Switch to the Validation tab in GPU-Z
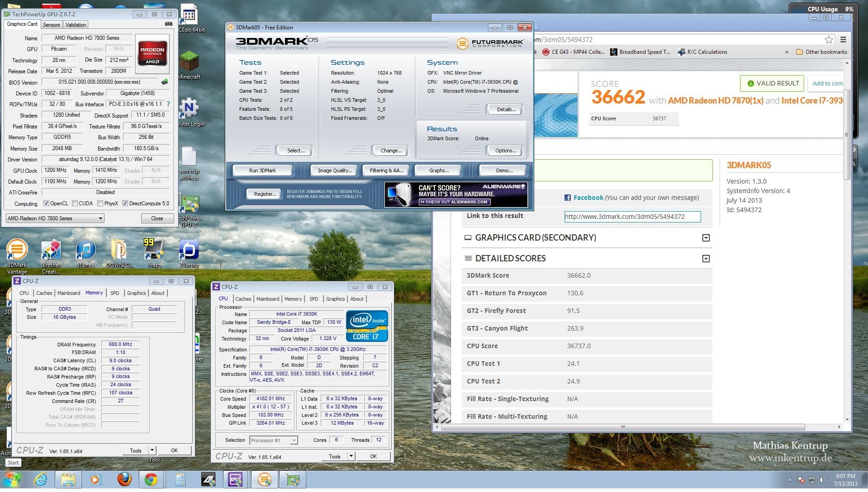868x492 pixels. tap(76, 25)
